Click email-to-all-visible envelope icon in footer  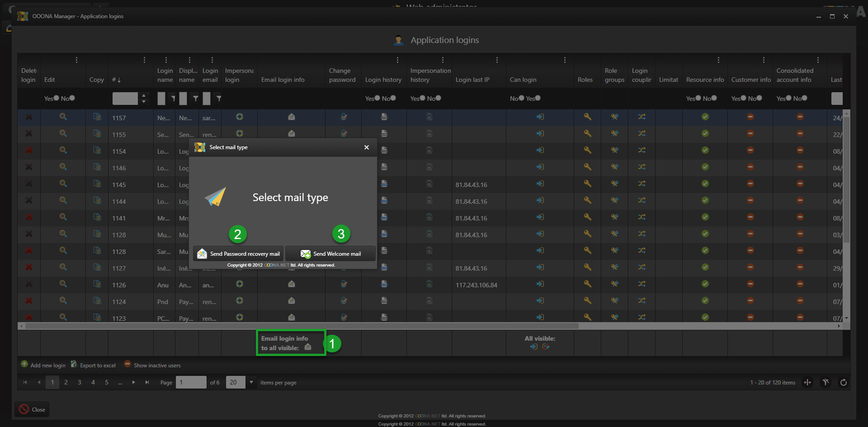[x=308, y=347]
